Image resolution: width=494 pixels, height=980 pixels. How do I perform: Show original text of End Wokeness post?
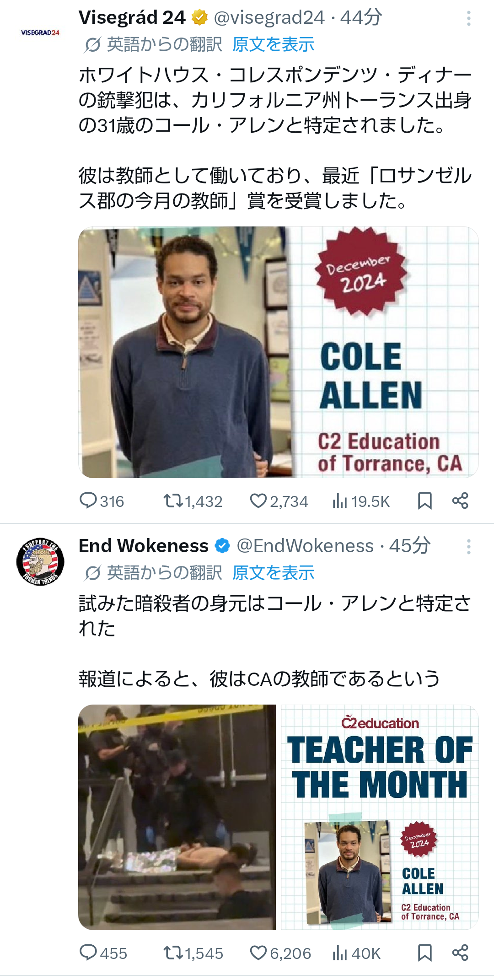pyautogui.click(x=273, y=572)
